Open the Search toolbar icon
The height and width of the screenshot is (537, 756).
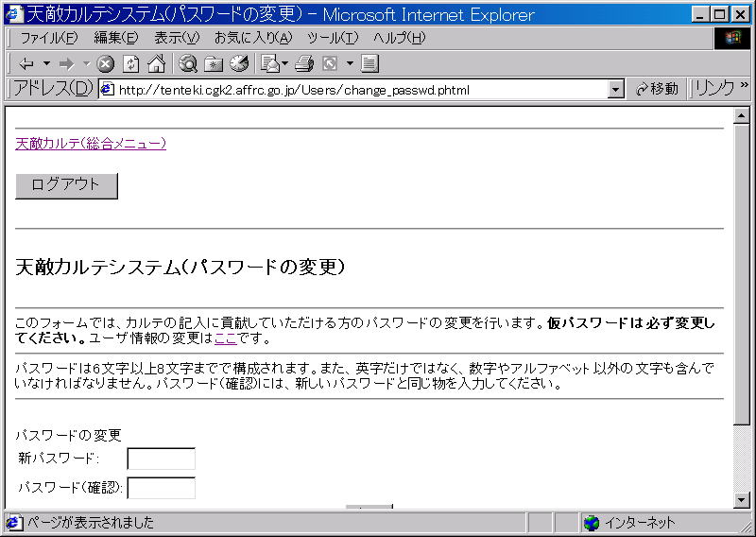point(188,64)
